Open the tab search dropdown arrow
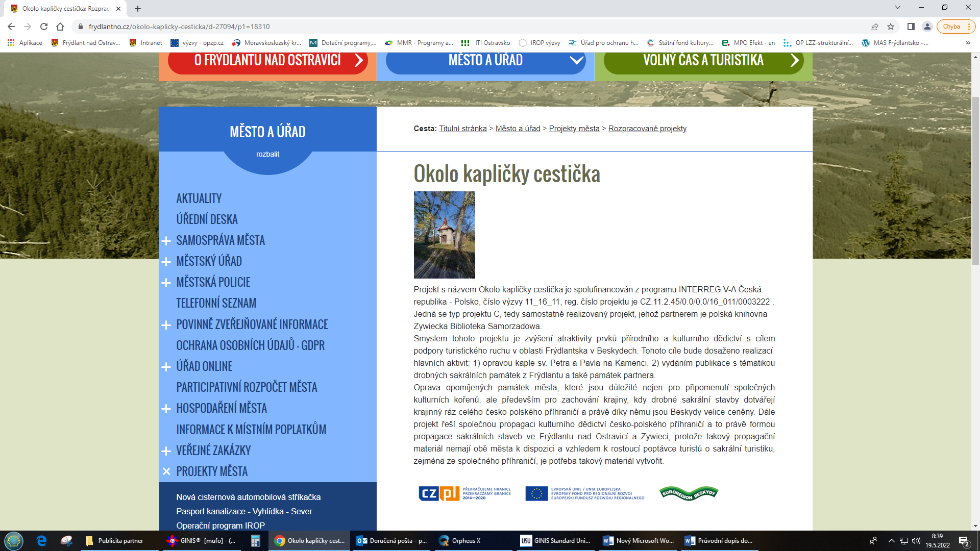 [x=898, y=7]
